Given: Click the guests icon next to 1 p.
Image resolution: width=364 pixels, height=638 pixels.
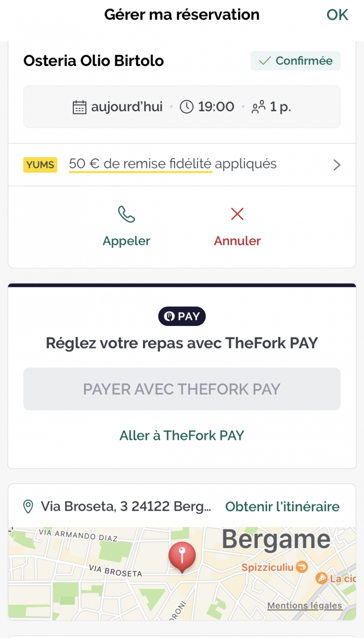Looking at the screenshot, I should tap(258, 108).
